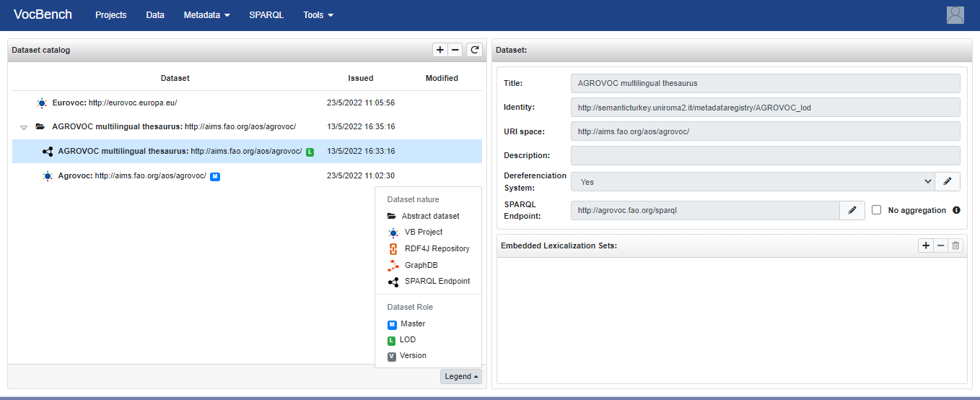Click the GraphDB legend icon
Viewport: 980px width, 400px height.
[x=393, y=265]
